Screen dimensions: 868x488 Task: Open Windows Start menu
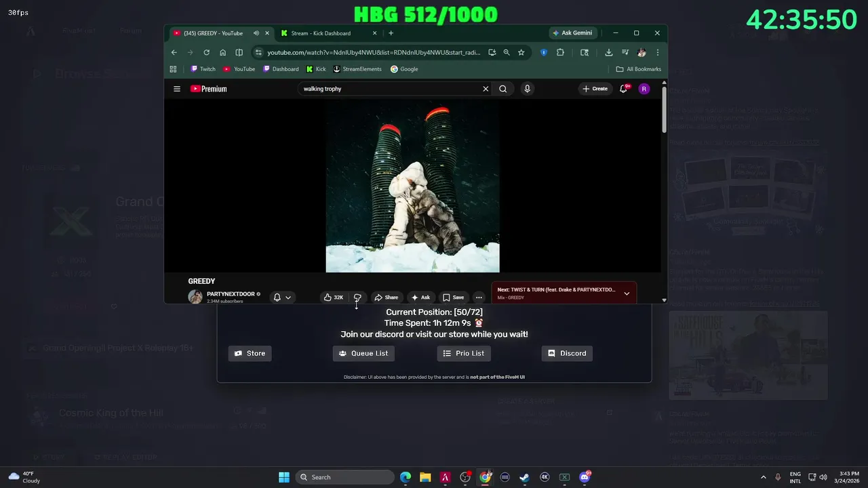tap(284, 477)
